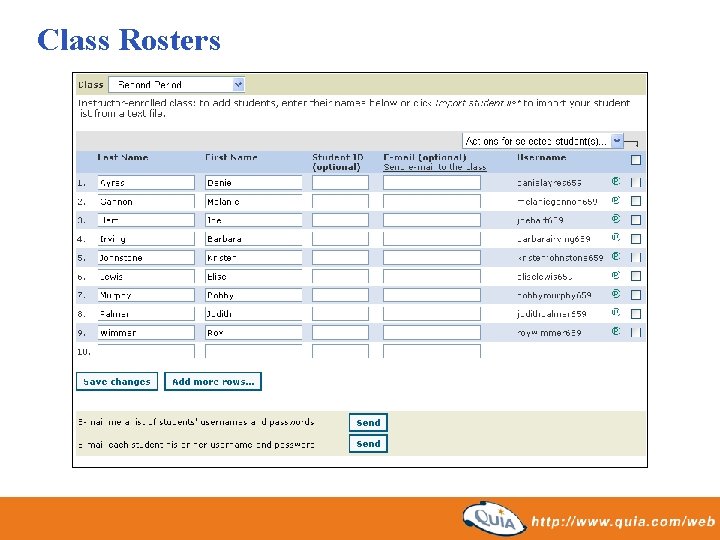Screen dimensions: 720x540
Task: Click Send e-mail to the class link
Action: click(435, 167)
